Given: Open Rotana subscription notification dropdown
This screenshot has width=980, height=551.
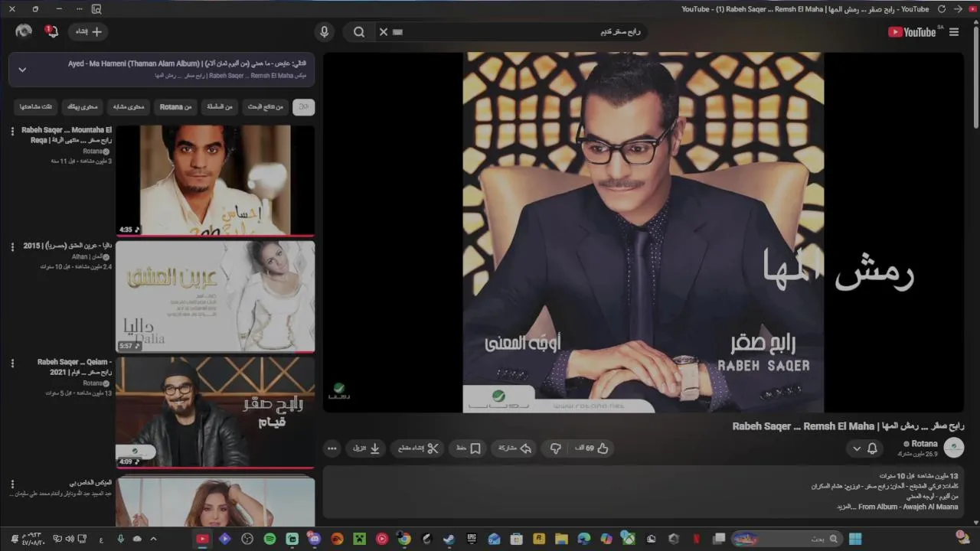Looking at the screenshot, I should [x=864, y=448].
